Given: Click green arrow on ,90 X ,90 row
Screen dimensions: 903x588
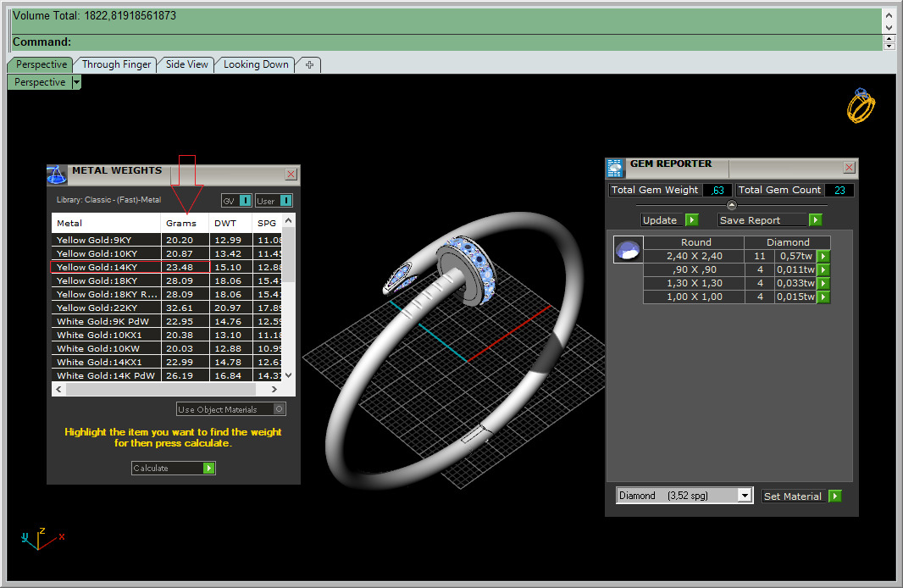Looking at the screenshot, I should [x=823, y=269].
